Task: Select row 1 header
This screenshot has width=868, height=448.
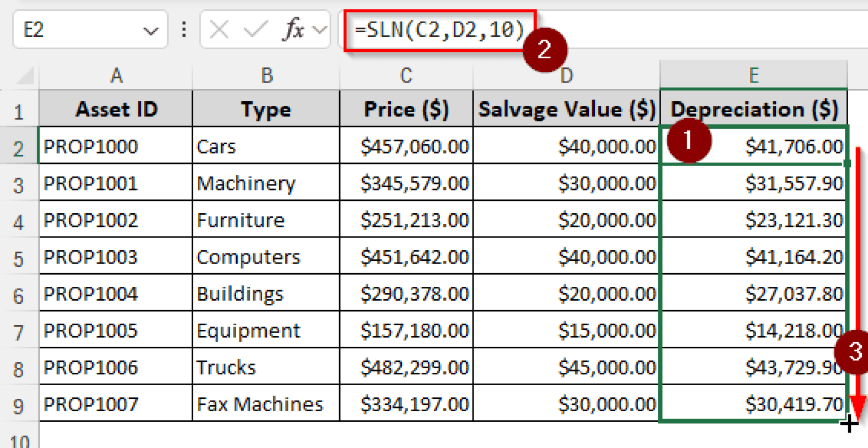Action: coord(19,109)
